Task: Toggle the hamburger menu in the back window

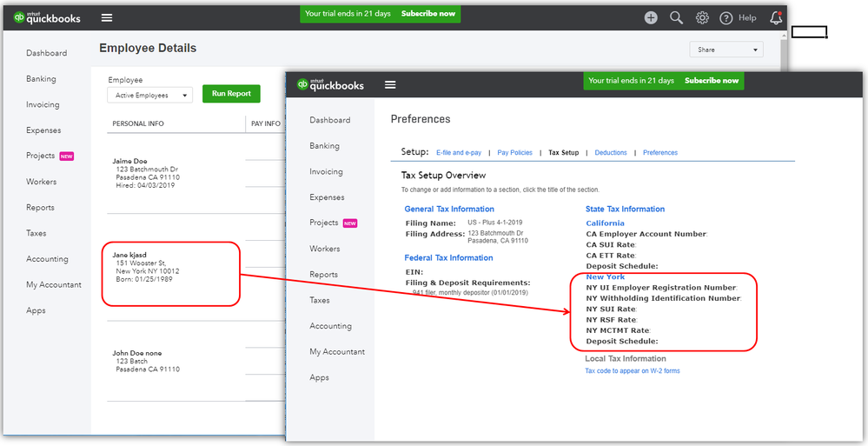Action: [107, 17]
